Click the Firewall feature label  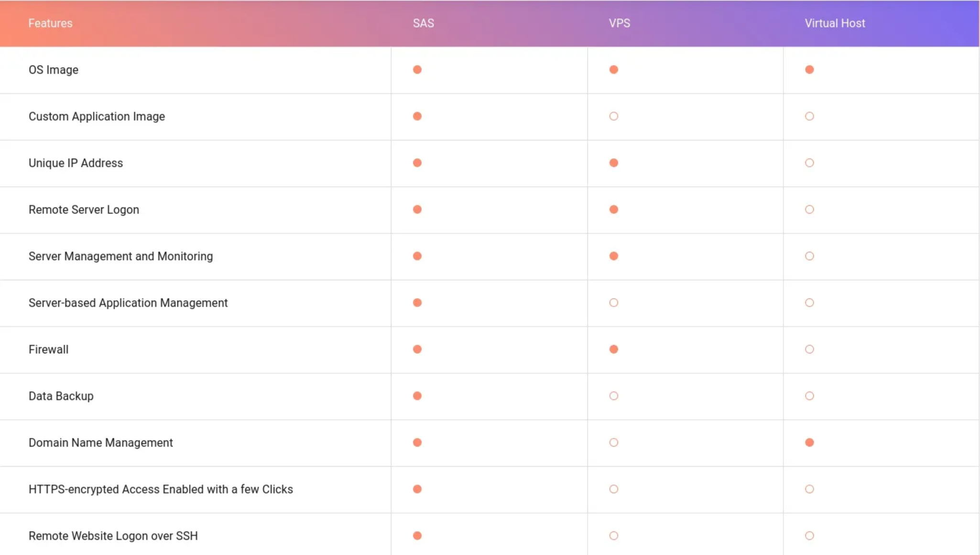click(48, 349)
